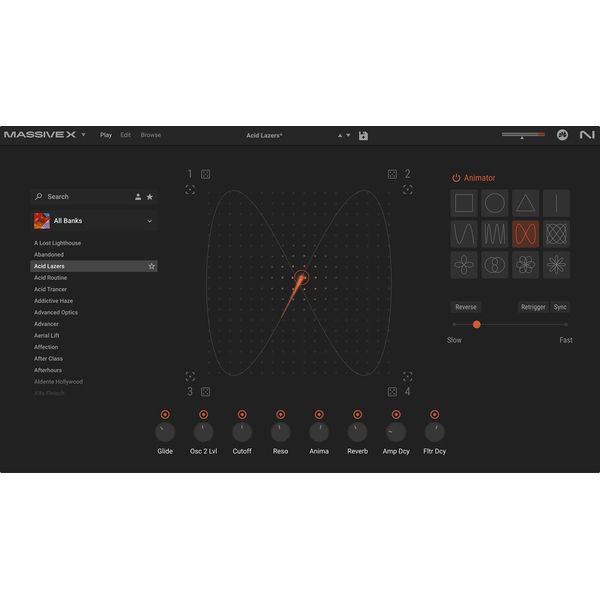Go to previous preset with up arrow
The width and height of the screenshot is (600, 600).
click(x=340, y=135)
